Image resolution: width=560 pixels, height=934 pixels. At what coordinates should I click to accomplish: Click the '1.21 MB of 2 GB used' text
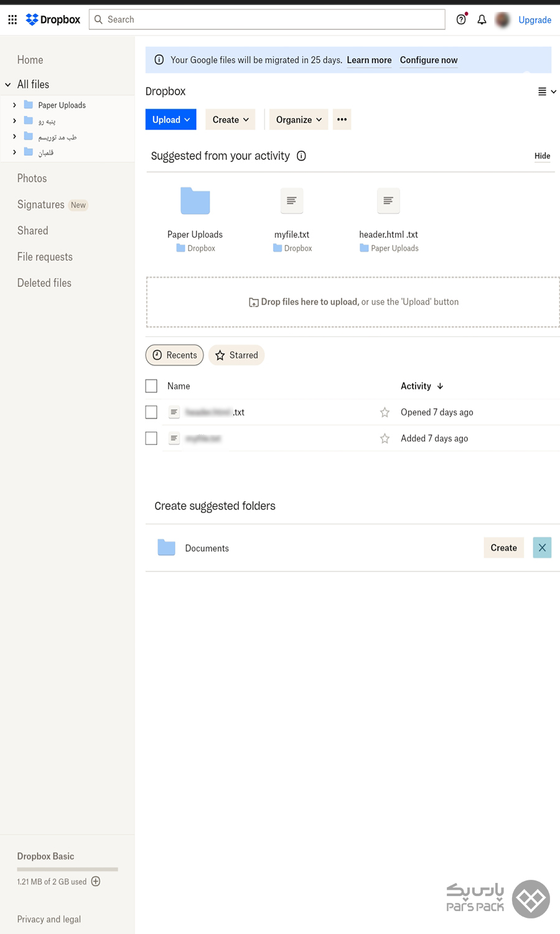pos(52,882)
